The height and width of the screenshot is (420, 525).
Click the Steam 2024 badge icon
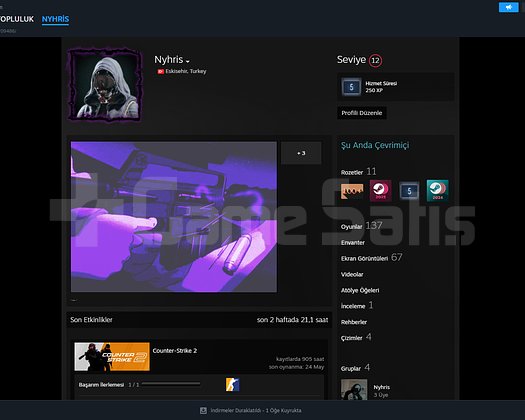438,191
